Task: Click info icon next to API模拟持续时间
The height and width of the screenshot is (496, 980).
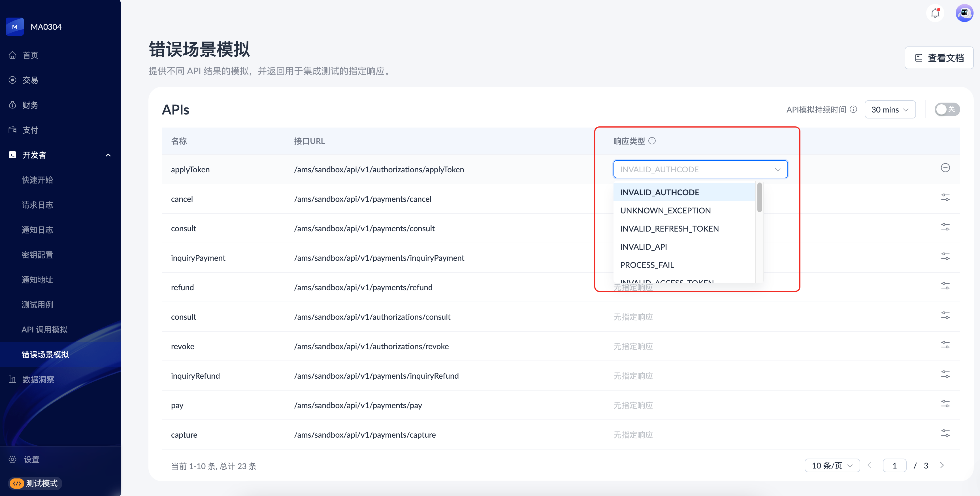Action: (x=853, y=110)
